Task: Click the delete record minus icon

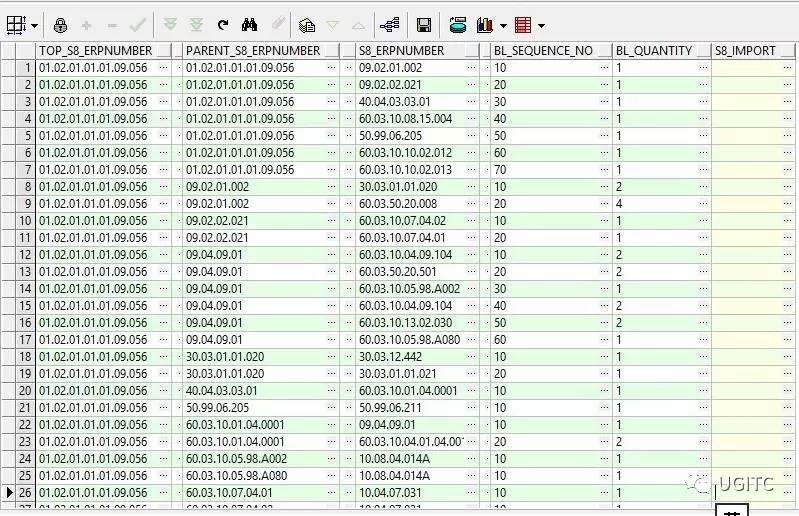Action: point(112,24)
